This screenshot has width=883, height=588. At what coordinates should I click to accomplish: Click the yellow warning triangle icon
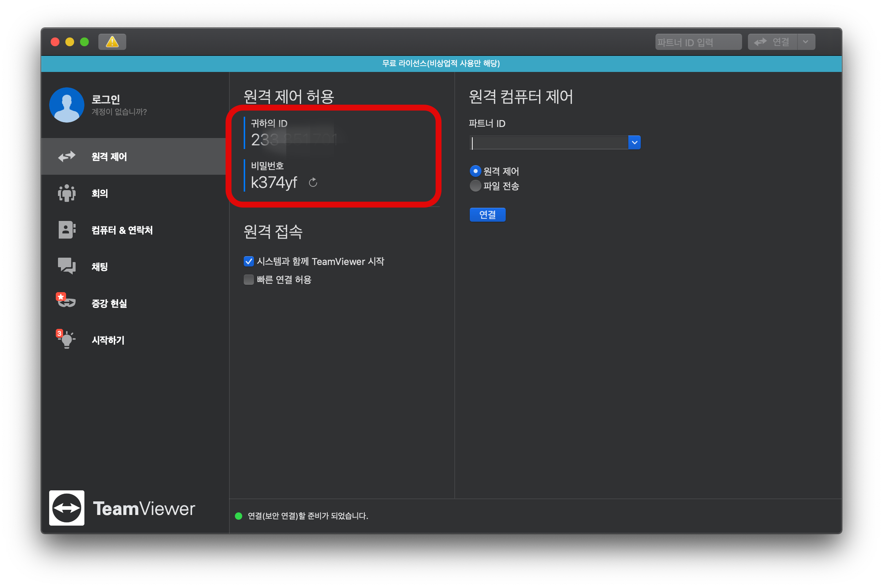coord(112,41)
